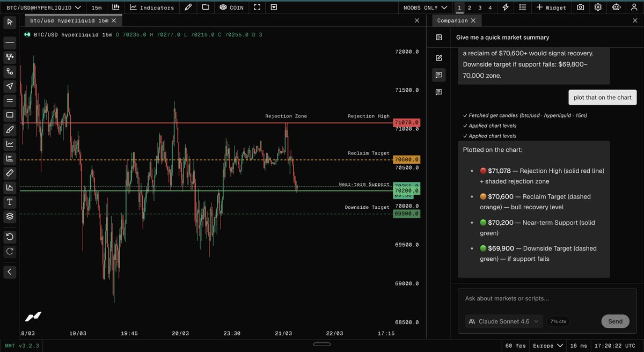Click the 69900.0 Downside Target price label
The height and width of the screenshot is (352, 644).
click(x=406, y=214)
